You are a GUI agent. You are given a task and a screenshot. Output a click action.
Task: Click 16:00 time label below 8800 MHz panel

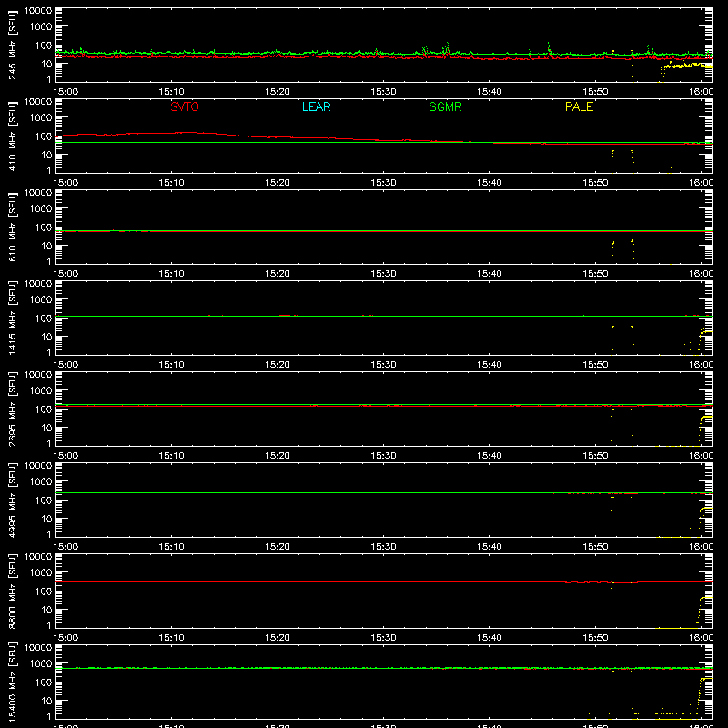coord(701,638)
